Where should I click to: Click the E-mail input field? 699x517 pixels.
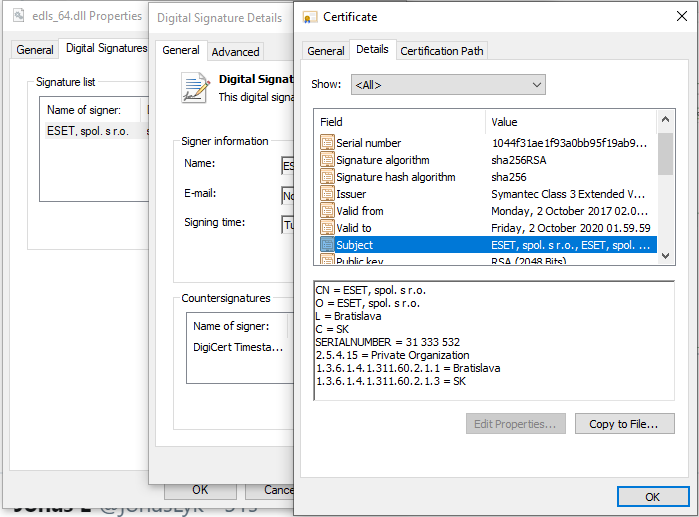click(288, 196)
